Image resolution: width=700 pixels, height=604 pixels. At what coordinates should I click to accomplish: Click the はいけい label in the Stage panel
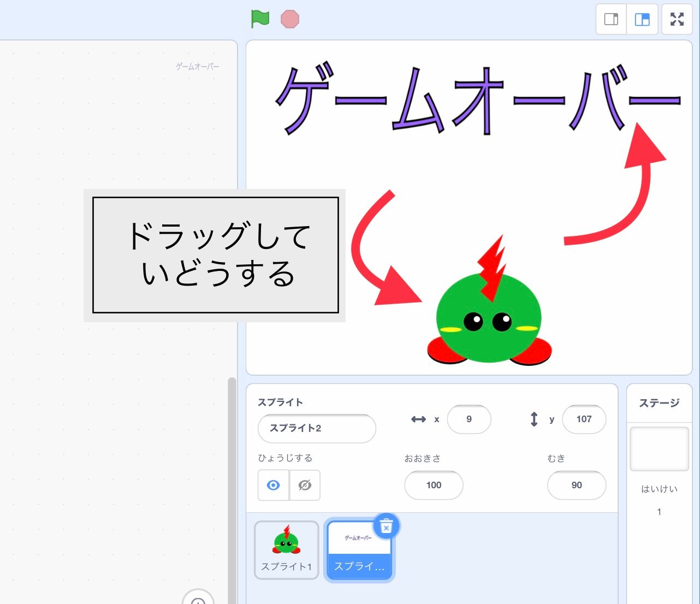coord(659,489)
